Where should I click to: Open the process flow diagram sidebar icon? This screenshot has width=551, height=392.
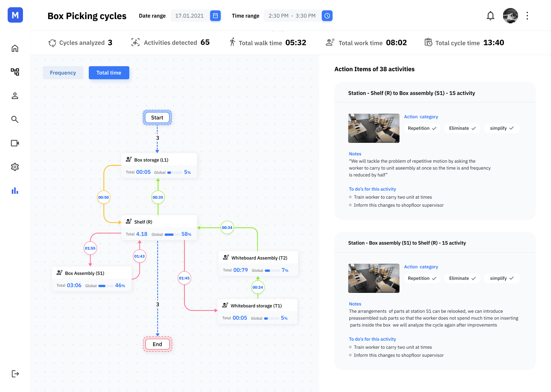pyautogui.click(x=15, y=72)
